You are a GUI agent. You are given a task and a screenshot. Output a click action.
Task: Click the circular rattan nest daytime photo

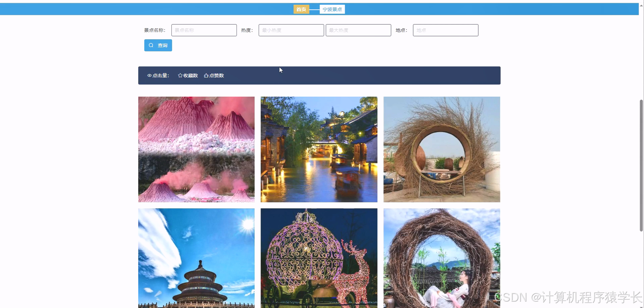click(x=441, y=149)
